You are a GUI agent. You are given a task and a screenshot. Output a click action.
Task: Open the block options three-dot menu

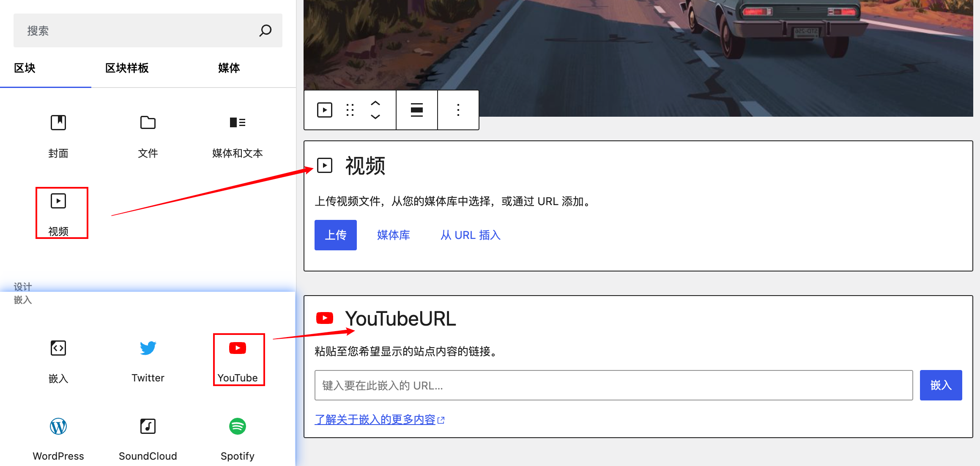[458, 110]
